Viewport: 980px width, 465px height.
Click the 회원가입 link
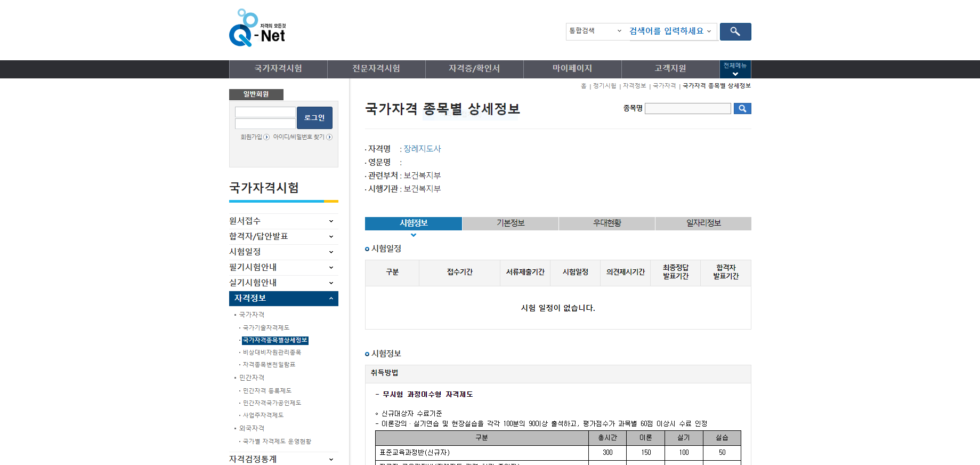click(251, 137)
